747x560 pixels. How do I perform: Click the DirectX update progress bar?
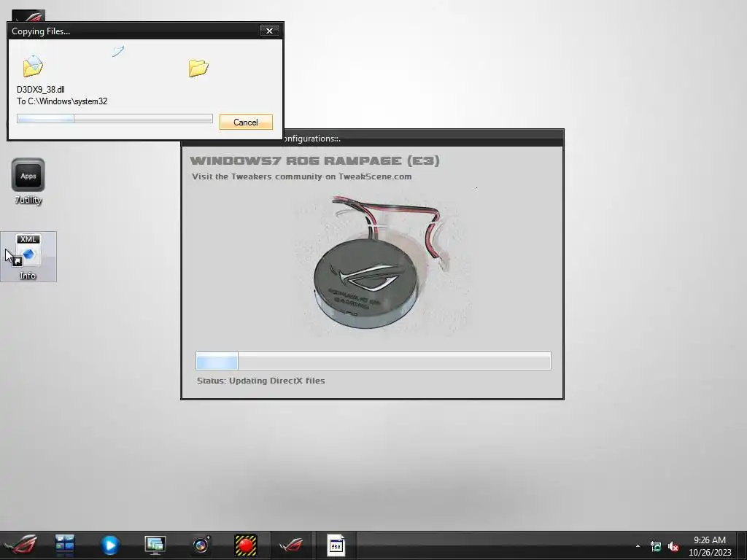click(373, 361)
